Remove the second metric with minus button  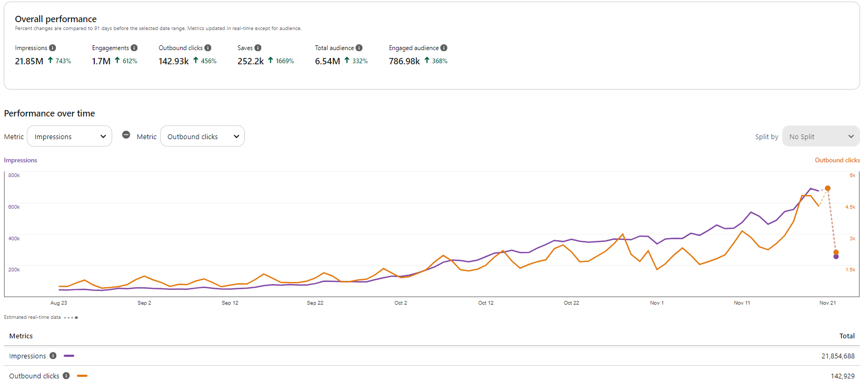click(x=126, y=135)
